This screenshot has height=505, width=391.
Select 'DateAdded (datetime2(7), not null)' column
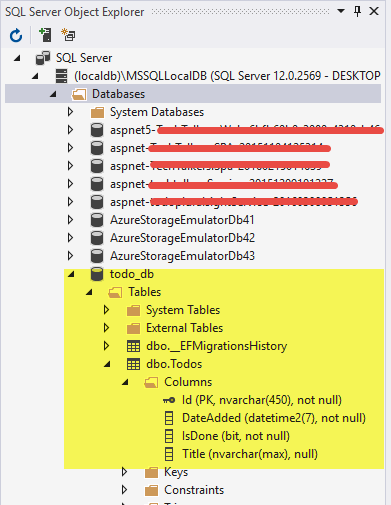274,418
